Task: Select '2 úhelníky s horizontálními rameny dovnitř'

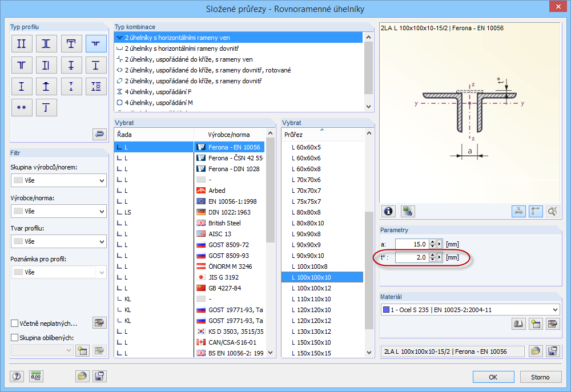Action: pos(239,49)
